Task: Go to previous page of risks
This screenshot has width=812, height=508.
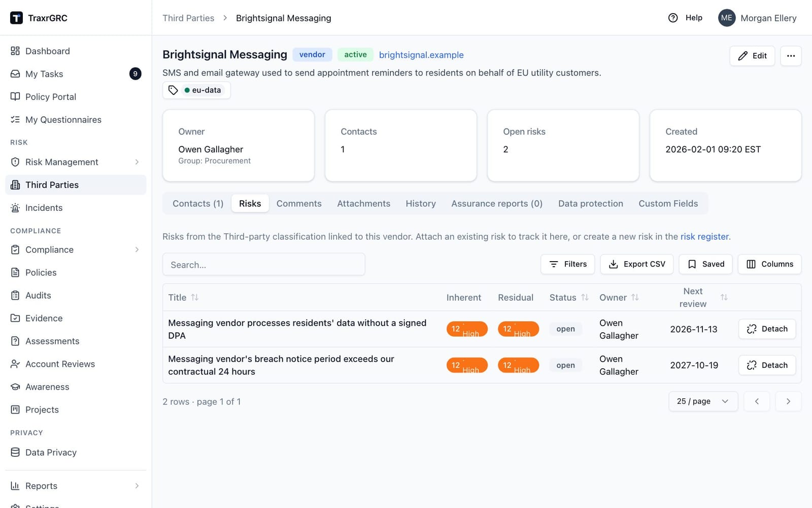Action: pyautogui.click(x=757, y=401)
